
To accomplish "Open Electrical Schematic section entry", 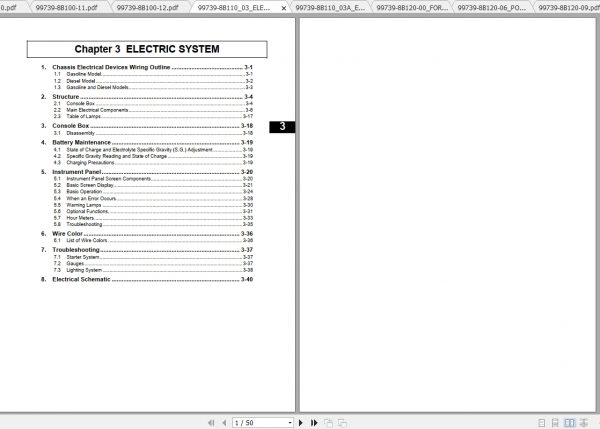I will [147, 280].
